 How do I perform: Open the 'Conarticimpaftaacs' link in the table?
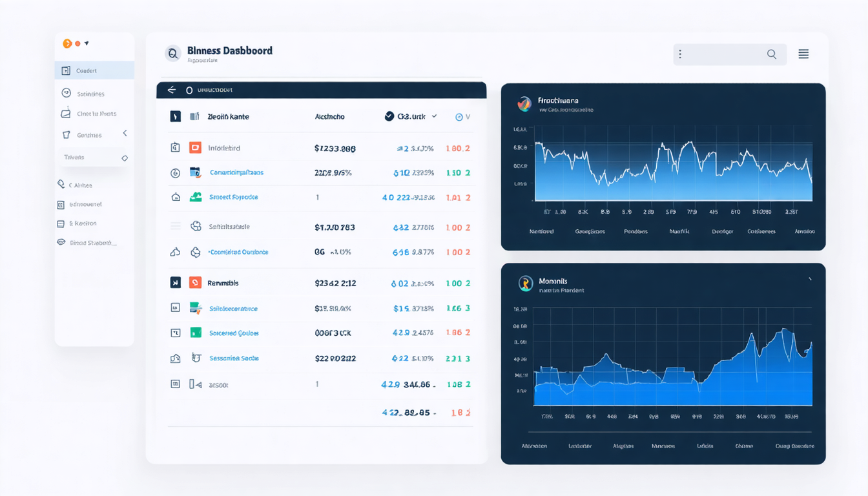point(236,172)
